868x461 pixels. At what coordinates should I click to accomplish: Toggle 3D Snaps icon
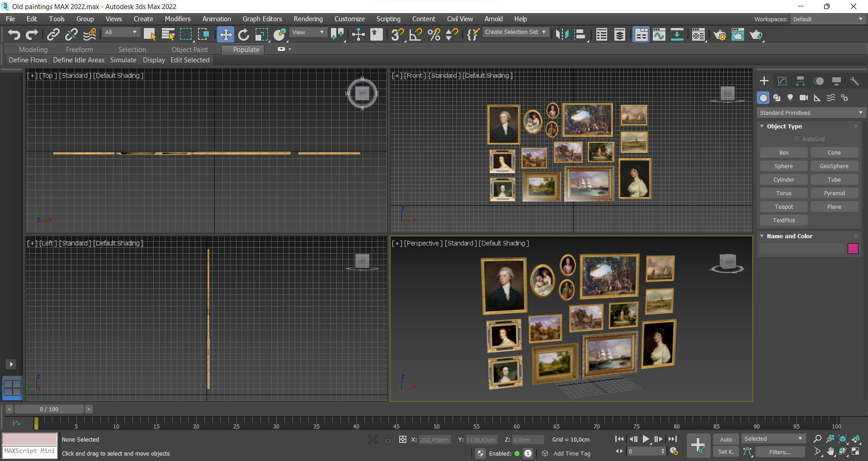click(397, 35)
